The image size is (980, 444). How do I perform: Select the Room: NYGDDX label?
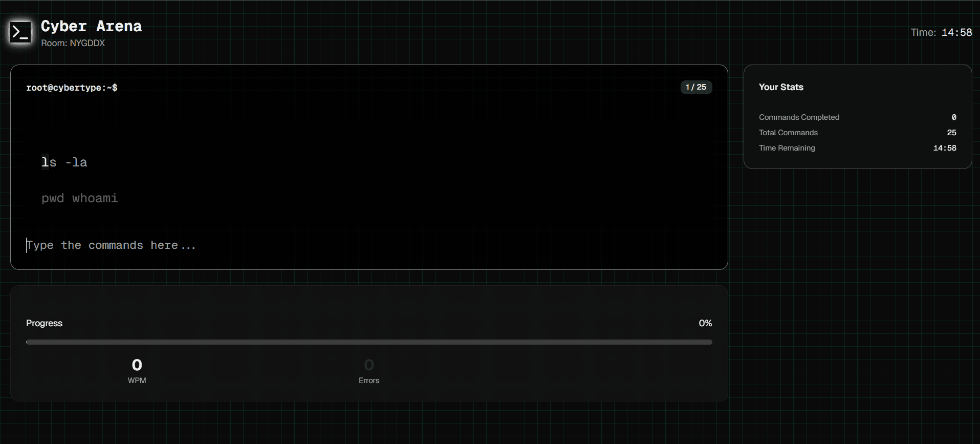pos(73,43)
